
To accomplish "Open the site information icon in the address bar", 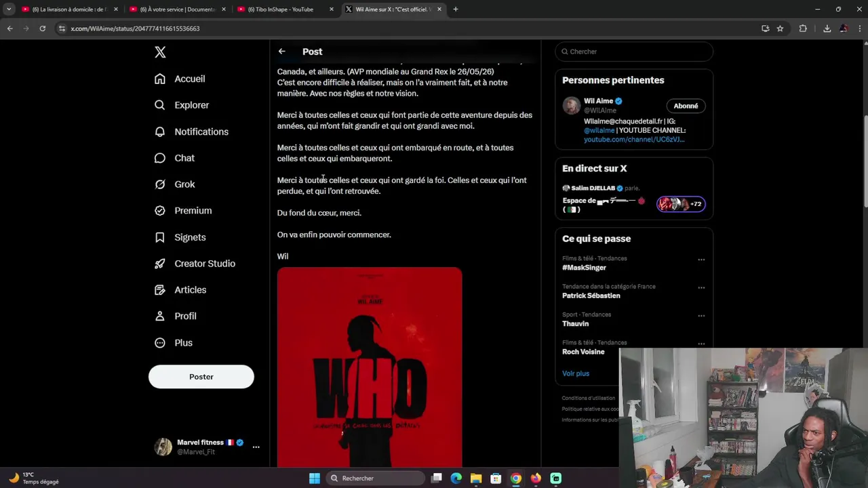I will 62,28.
